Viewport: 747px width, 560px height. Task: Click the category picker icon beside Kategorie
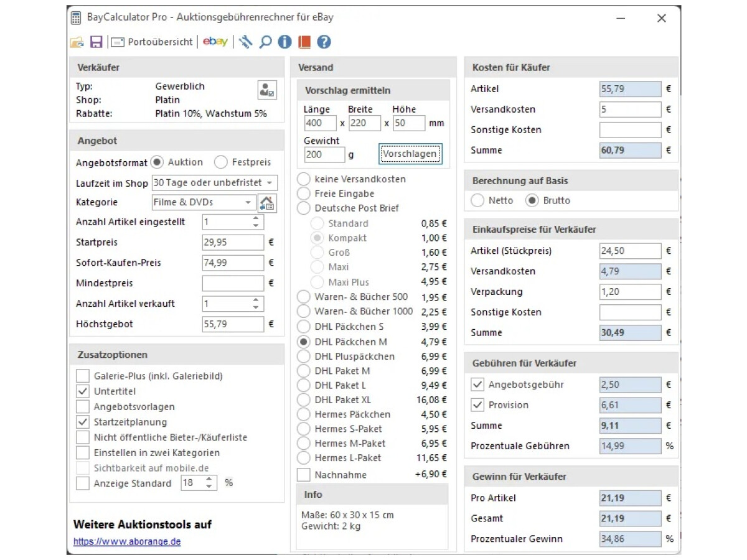(267, 203)
